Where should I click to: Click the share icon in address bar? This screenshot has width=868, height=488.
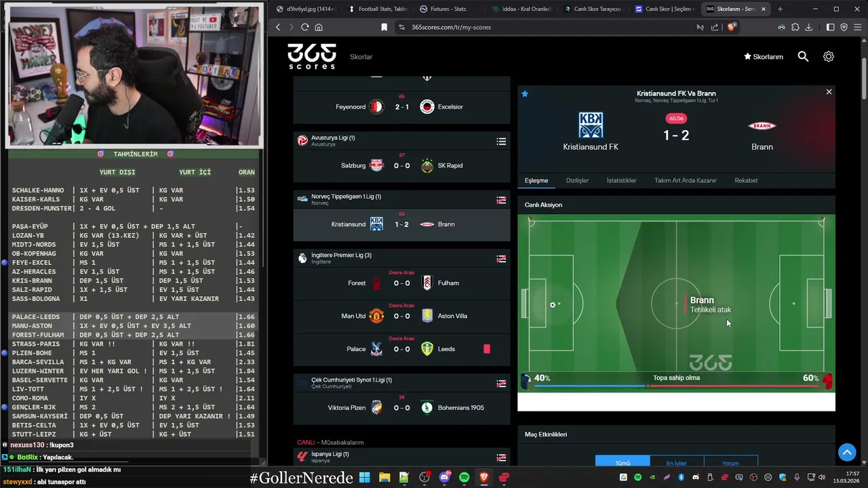(714, 27)
